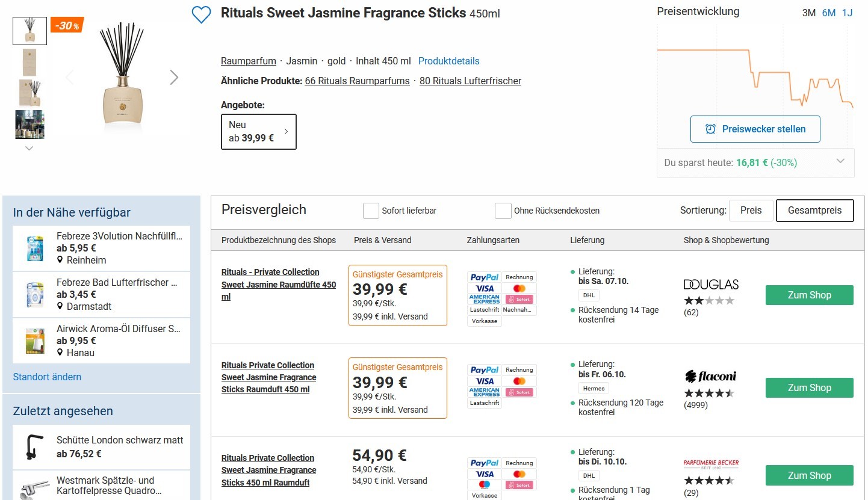Go to the Parfümerie Becker shop
Screen dimensions: 868x500
click(x=810, y=475)
